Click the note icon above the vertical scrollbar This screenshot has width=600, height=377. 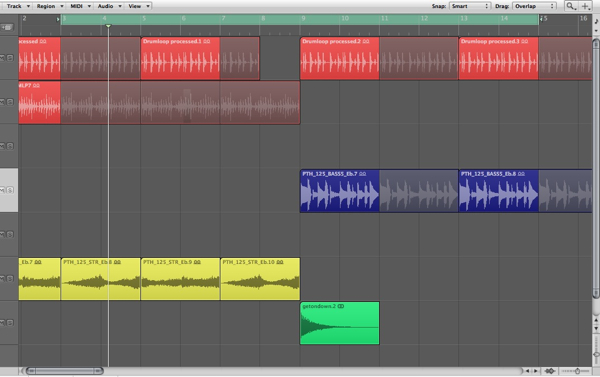[596, 21]
